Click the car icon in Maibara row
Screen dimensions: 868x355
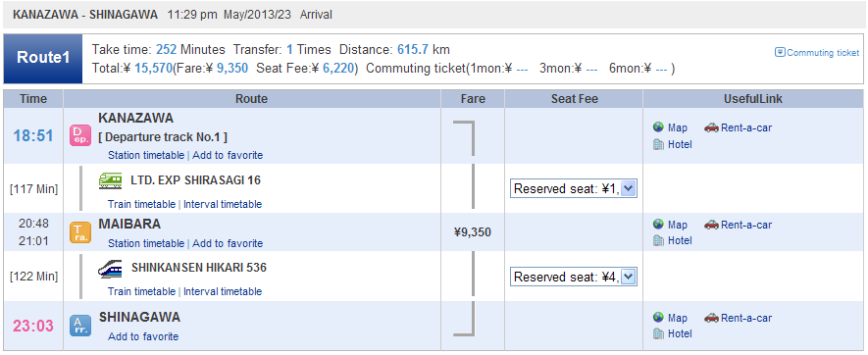click(711, 225)
